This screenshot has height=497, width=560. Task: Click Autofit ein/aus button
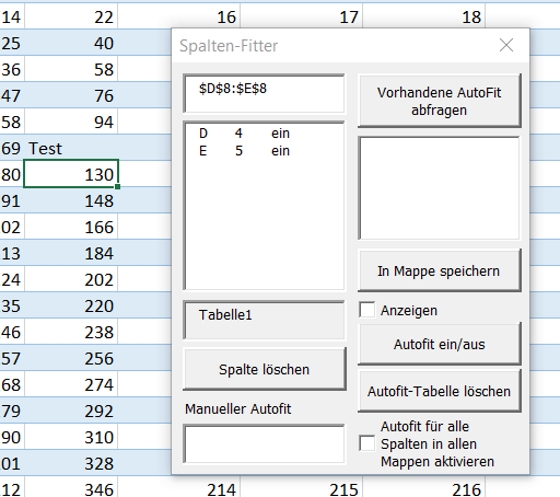[439, 344]
